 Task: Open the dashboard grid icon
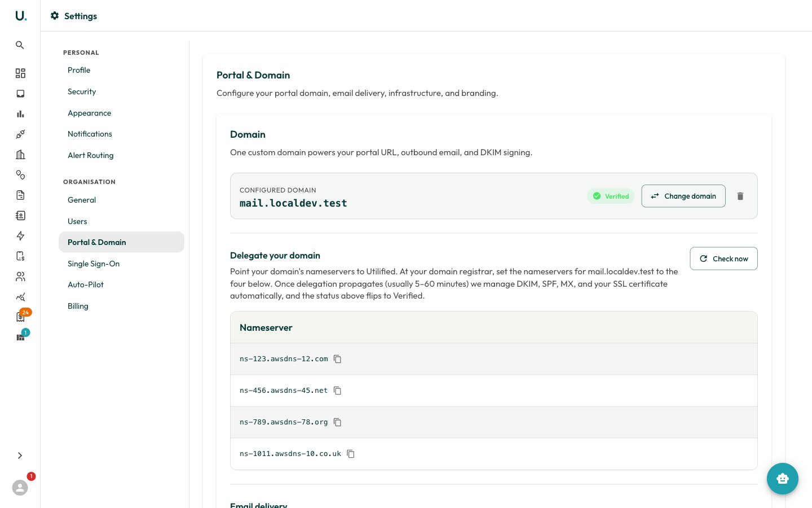(20, 73)
